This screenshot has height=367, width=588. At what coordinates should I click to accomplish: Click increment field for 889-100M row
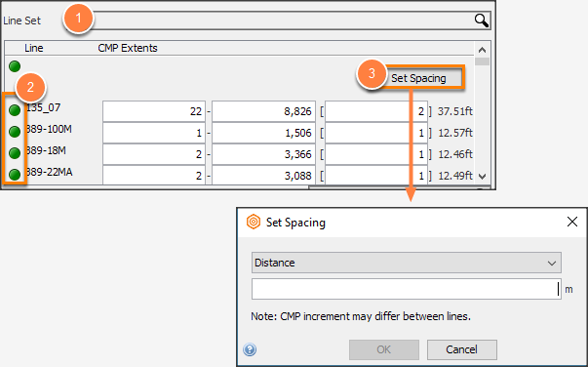(376, 133)
